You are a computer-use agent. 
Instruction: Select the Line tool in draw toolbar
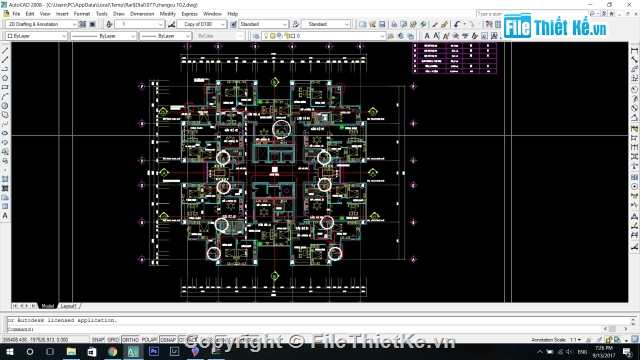point(5,51)
